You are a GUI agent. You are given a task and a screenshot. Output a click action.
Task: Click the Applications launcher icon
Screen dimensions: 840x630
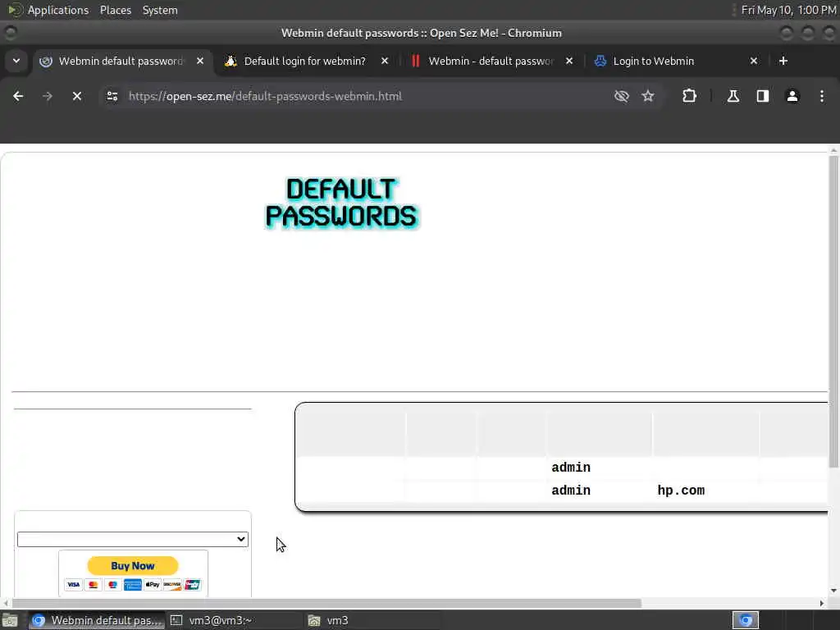(x=15, y=10)
